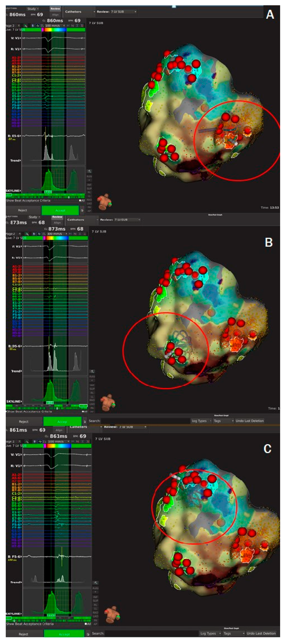
Task: Click the small icon right of panel A Accept
Action: click(82, 210)
